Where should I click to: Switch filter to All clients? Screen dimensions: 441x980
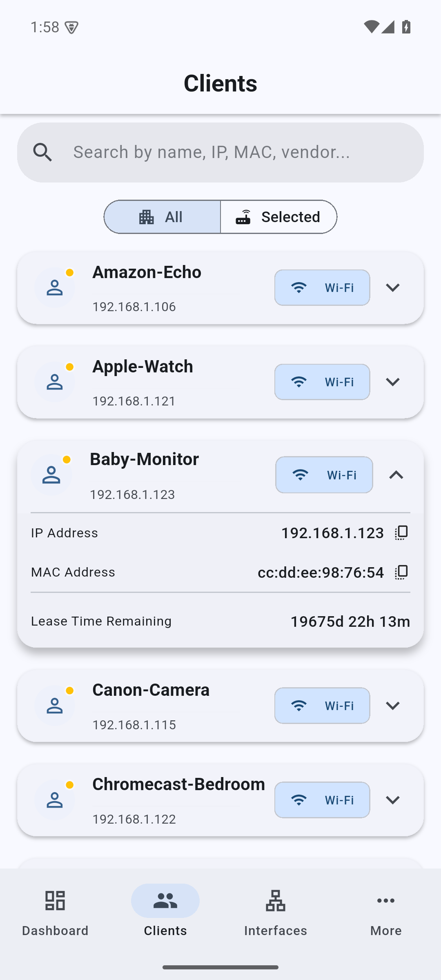162,217
